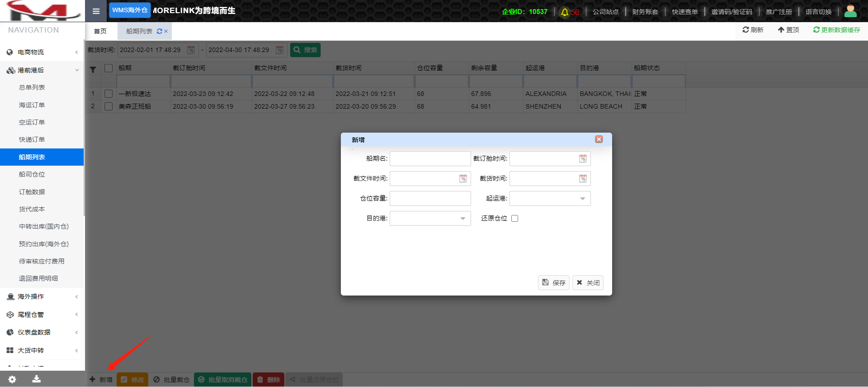
Task: Click the green 搜索 button
Action: (x=305, y=50)
